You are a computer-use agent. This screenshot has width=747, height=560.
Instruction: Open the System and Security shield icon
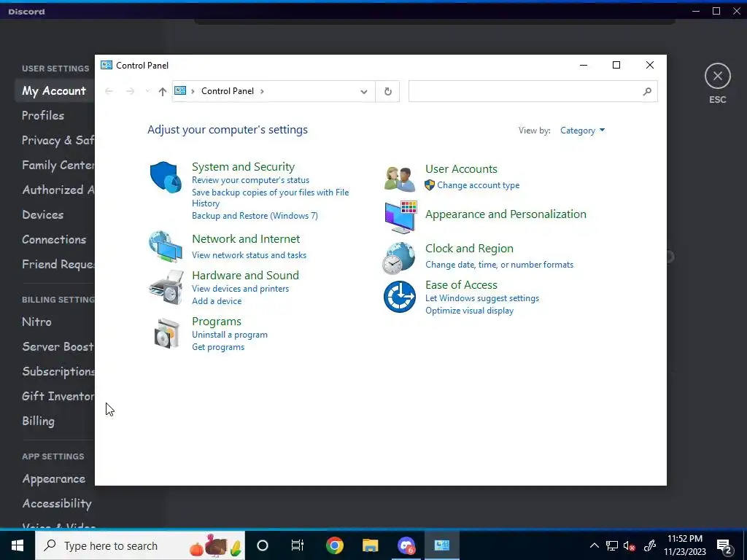[166, 177]
